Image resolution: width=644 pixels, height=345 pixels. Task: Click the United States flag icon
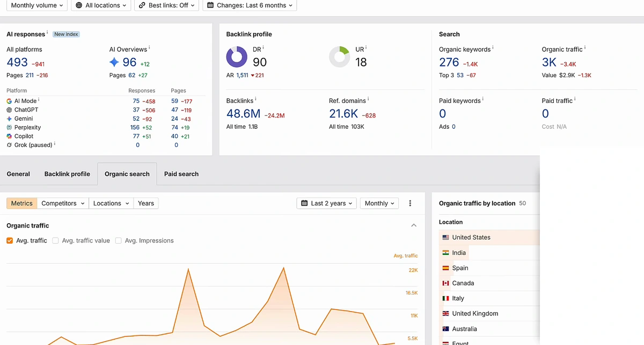pos(445,237)
